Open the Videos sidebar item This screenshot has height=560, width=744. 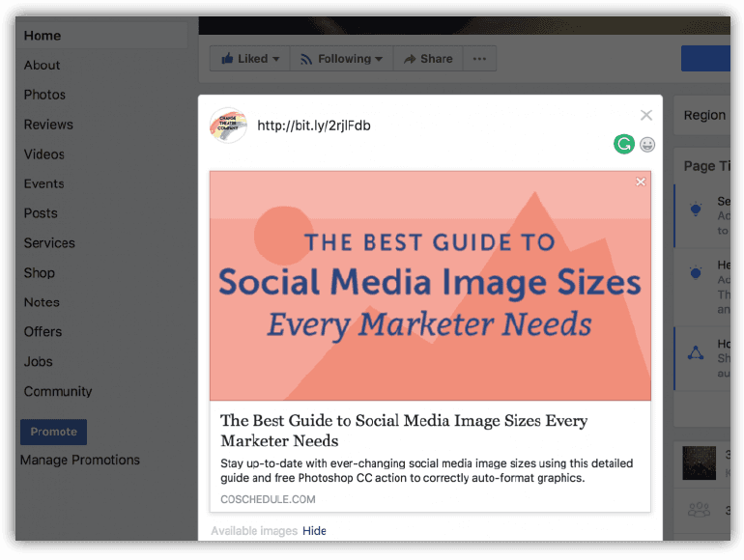coord(44,154)
